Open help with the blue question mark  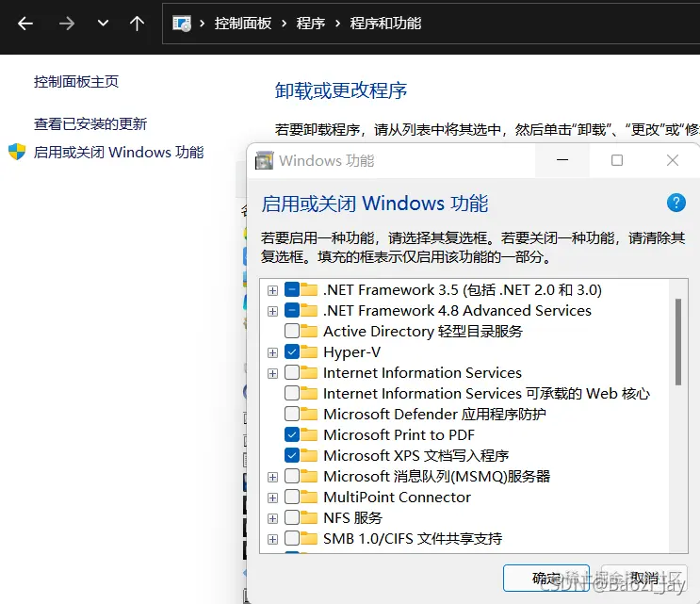(676, 203)
